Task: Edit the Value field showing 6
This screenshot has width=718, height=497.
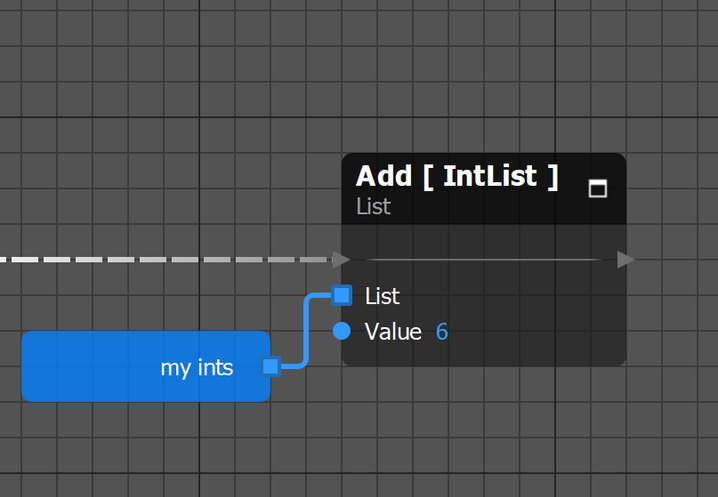Action: 442,331
